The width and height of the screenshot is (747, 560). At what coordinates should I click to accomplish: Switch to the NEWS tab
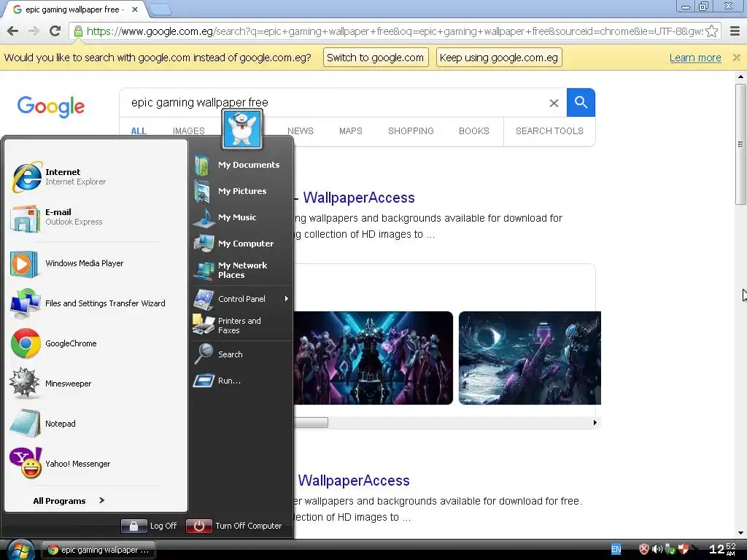[x=300, y=131]
